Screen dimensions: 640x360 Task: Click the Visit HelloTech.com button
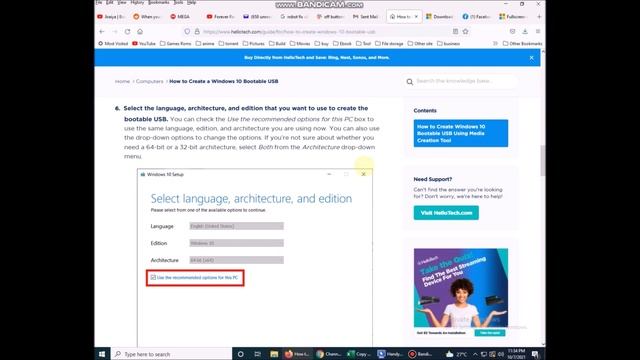446,213
